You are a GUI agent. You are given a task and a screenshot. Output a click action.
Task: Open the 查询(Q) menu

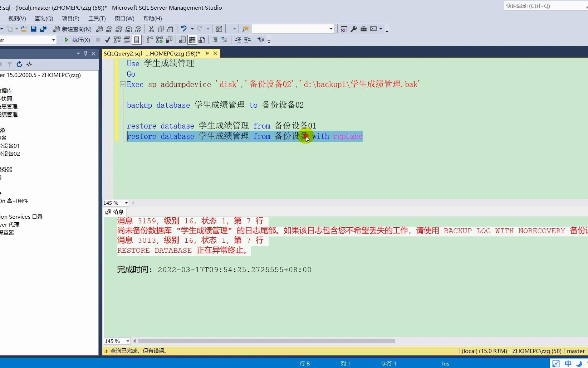click(x=44, y=18)
